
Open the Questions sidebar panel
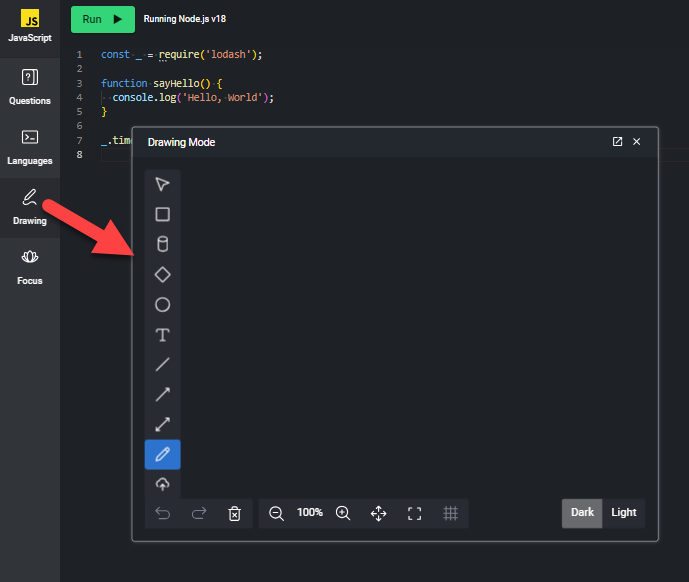tap(30, 86)
